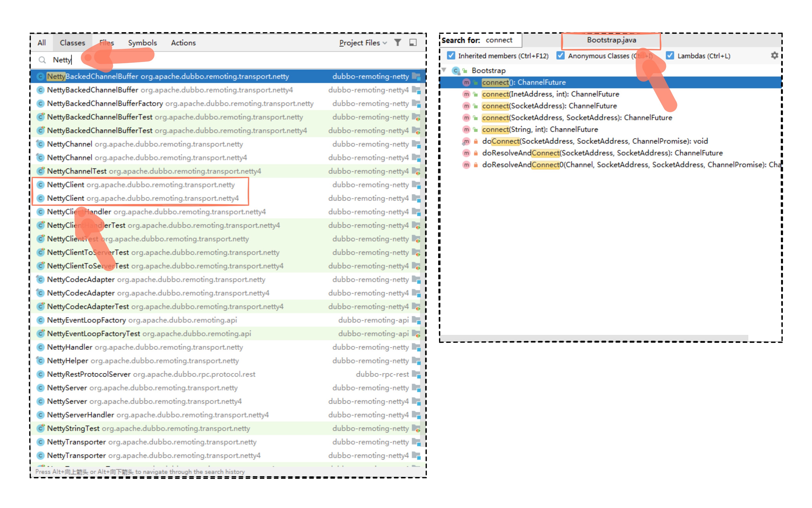This screenshot has width=812, height=508.
Task: Click the lock icon beside doConnect method
Action: click(x=475, y=141)
